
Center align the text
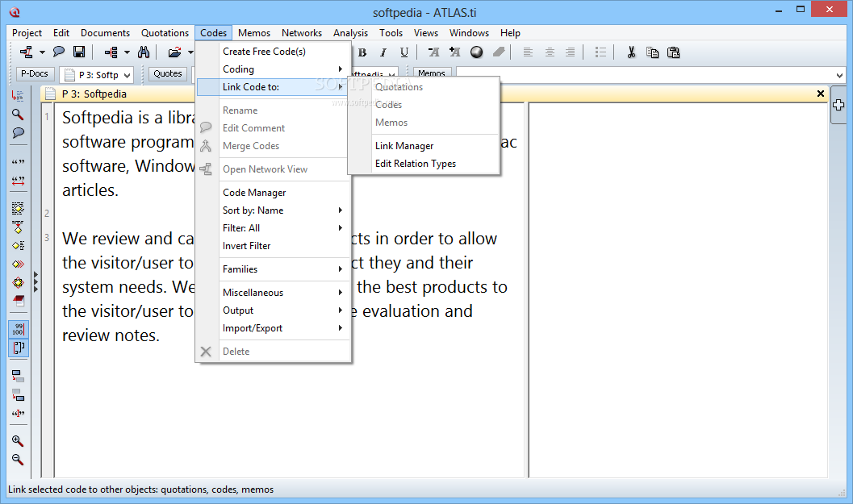[x=550, y=52]
